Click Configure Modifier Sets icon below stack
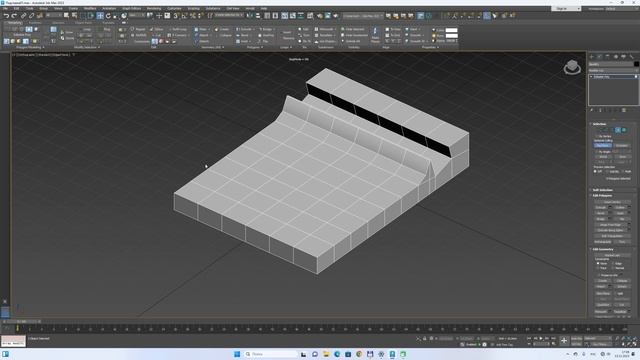This screenshot has height=360, width=640. click(623, 110)
